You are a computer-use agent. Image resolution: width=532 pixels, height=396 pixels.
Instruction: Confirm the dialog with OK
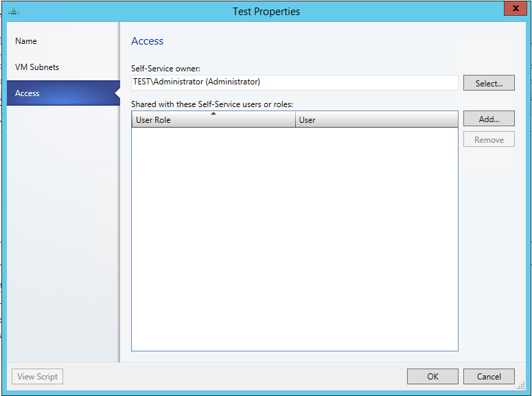432,377
